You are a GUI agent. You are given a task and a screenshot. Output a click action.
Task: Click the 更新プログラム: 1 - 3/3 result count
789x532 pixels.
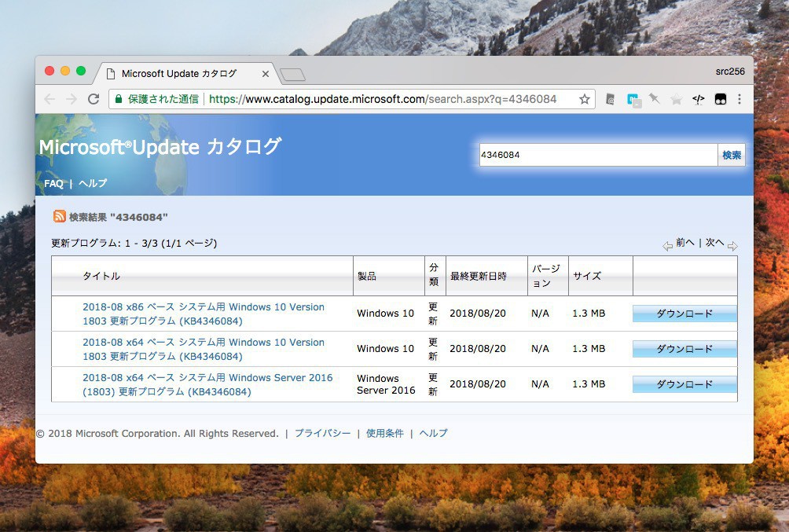click(134, 243)
